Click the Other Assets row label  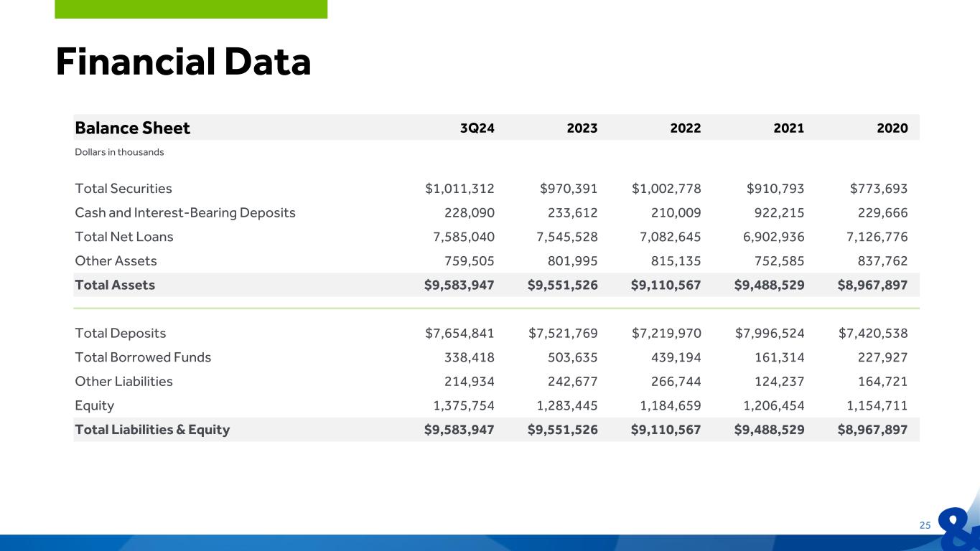[x=116, y=260]
